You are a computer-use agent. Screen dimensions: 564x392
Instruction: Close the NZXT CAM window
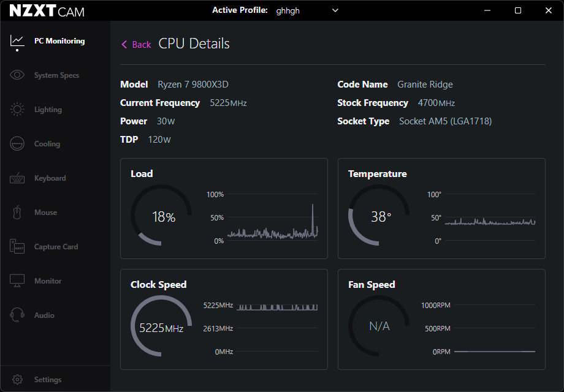[x=549, y=10]
